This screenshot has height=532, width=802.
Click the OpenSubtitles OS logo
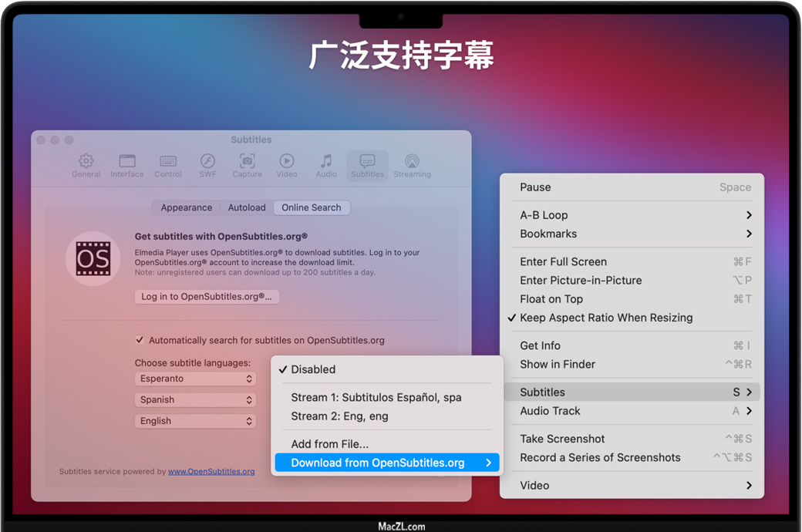pos(93,259)
